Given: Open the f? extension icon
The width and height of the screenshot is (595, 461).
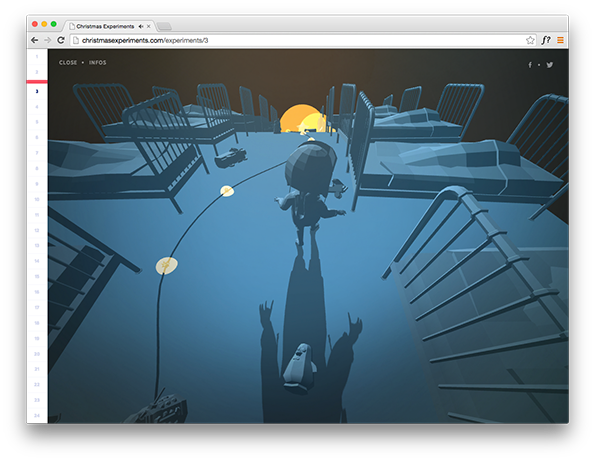Looking at the screenshot, I should point(546,40).
